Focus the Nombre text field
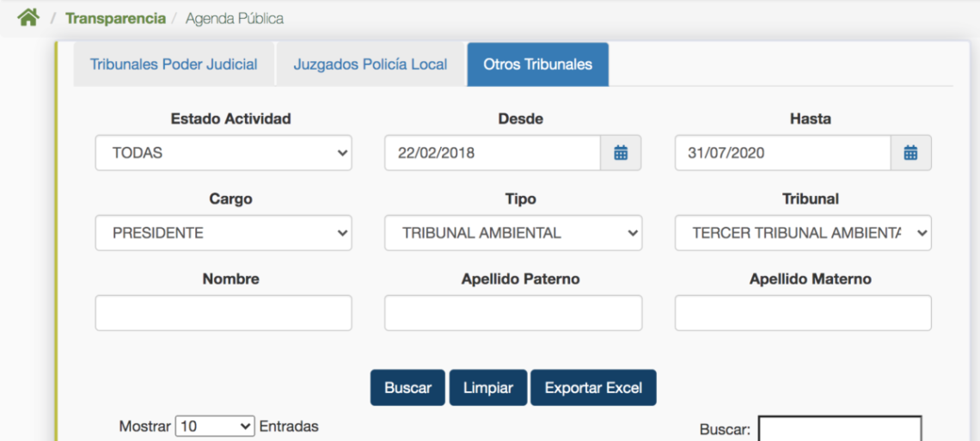The width and height of the screenshot is (980, 441). [224, 313]
